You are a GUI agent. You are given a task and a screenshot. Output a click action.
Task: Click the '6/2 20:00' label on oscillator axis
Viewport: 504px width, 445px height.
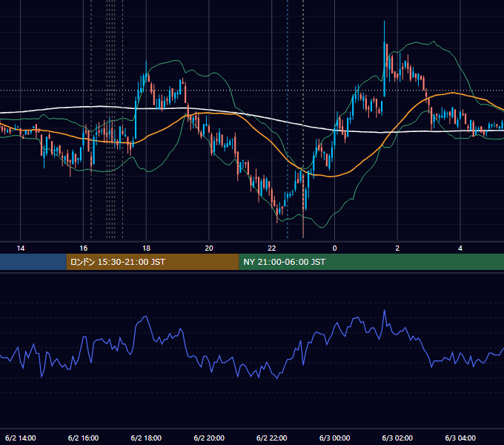click(x=209, y=438)
